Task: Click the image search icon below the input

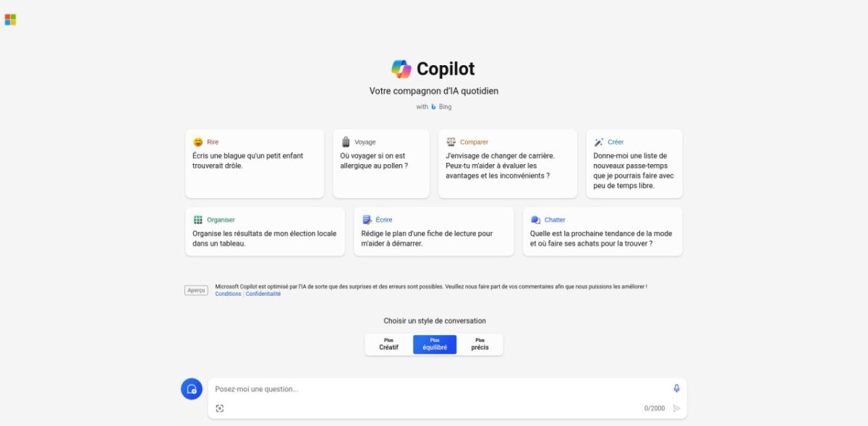Action: pyautogui.click(x=220, y=408)
